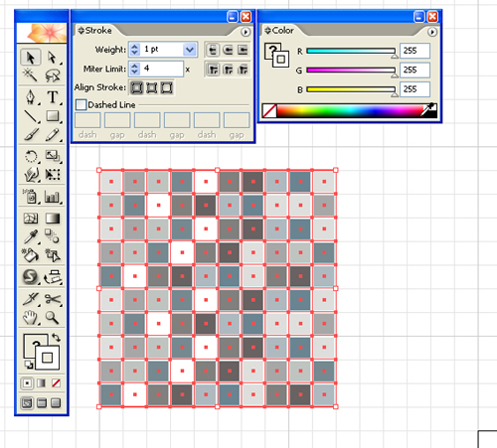Open the Stroke panel options menu
This screenshot has height=448, width=497.
[246, 32]
